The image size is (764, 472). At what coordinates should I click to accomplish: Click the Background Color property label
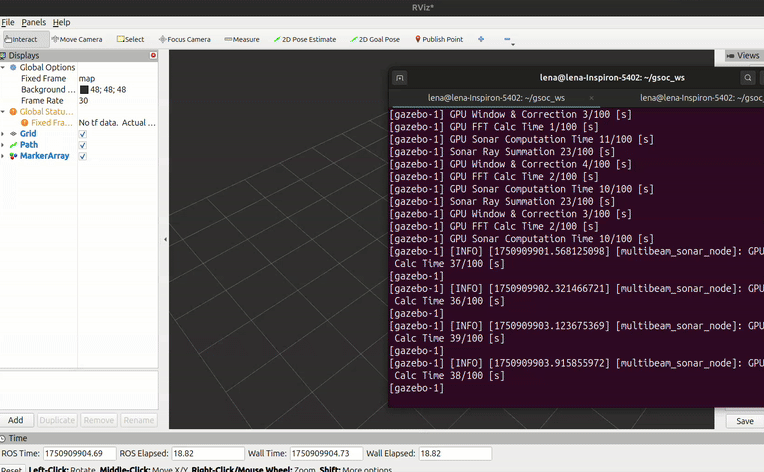(x=48, y=90)
